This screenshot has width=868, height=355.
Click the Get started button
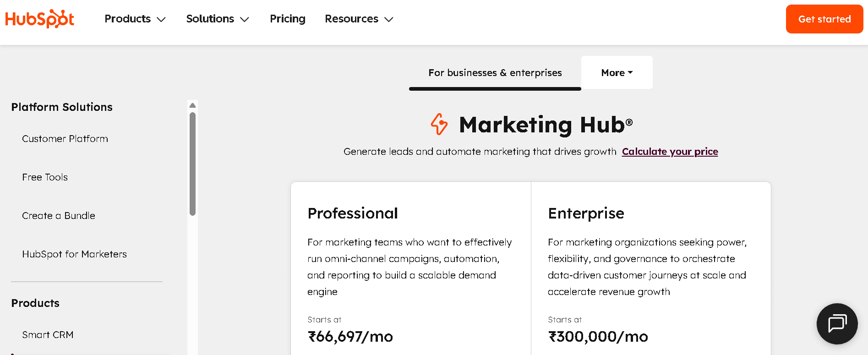(824, 19)
